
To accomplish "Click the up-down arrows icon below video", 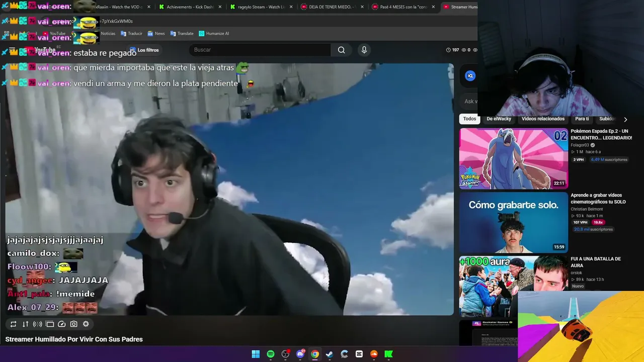I will [x=25, y=324].
